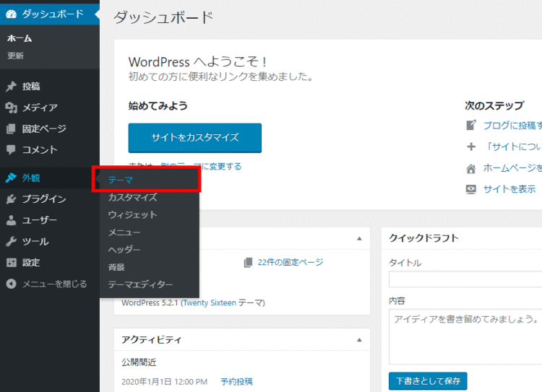
Task: Collapse the panel left of クイックドラフト
Action: pyautogui.click(x=359, y=238)
